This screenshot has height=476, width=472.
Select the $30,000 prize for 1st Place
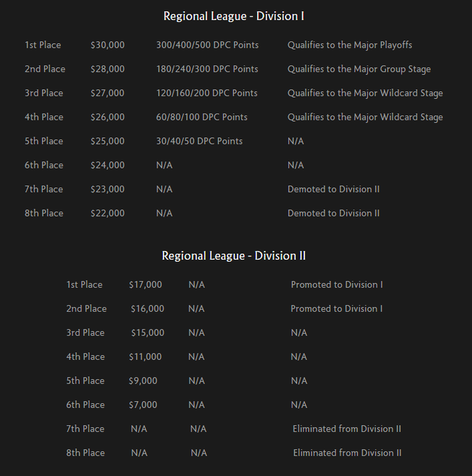coord(107,45)
